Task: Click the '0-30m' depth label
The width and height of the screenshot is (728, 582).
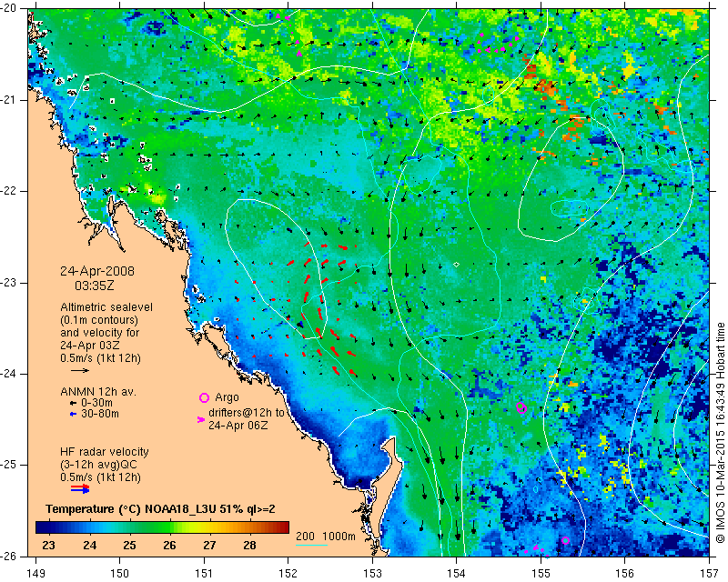Action: pyautogui.click(x=97, y=403)
